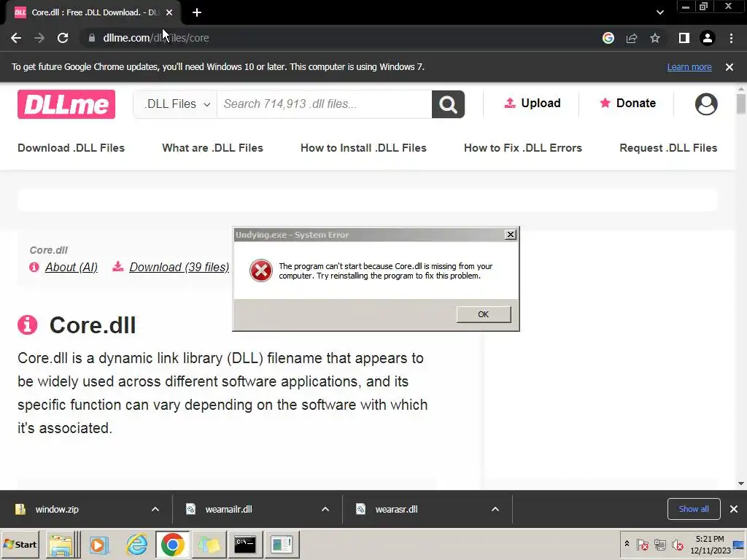Open the user account avatar icon
Viewport: 747px width, 560px height.
706,104
